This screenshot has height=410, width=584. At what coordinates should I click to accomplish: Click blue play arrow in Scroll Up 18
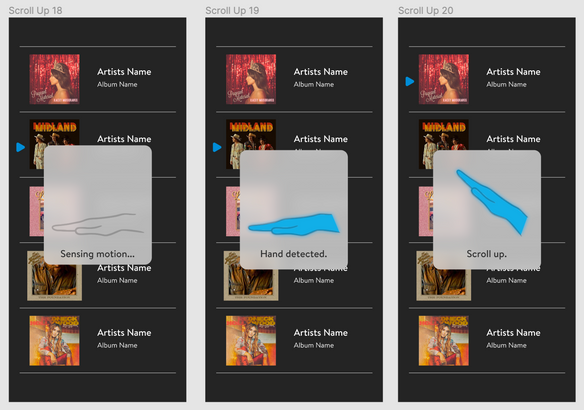[21, 147]
